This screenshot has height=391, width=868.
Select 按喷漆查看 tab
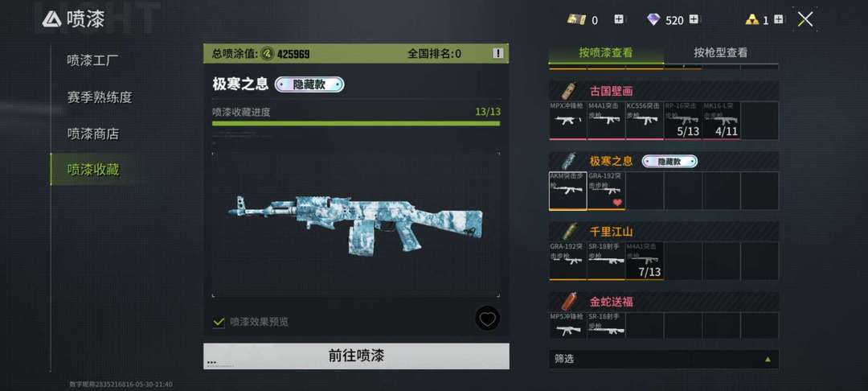pos(606,52)
